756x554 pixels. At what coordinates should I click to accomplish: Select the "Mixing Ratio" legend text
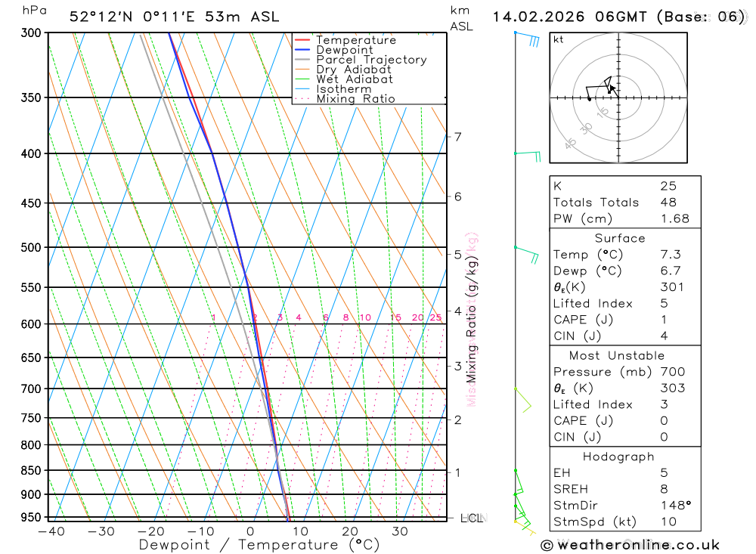tap(355, 99)
